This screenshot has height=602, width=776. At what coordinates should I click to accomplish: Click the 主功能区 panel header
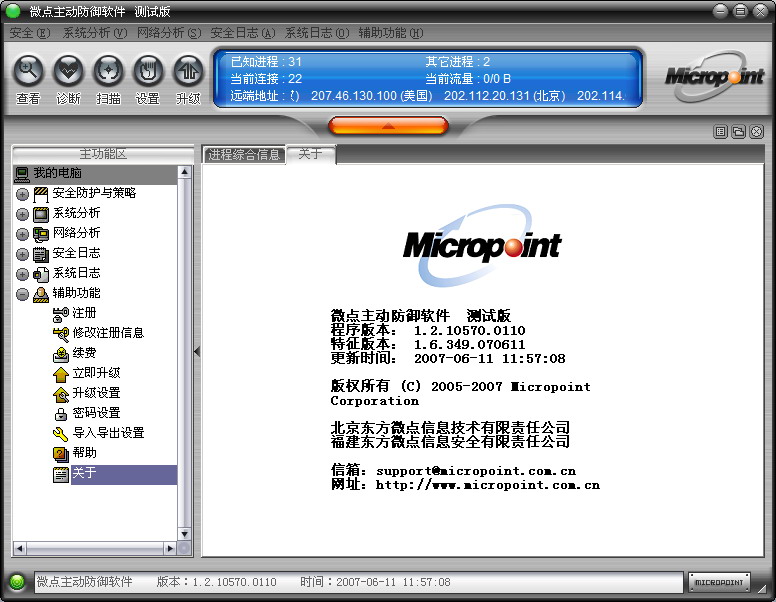coord(103,154)
